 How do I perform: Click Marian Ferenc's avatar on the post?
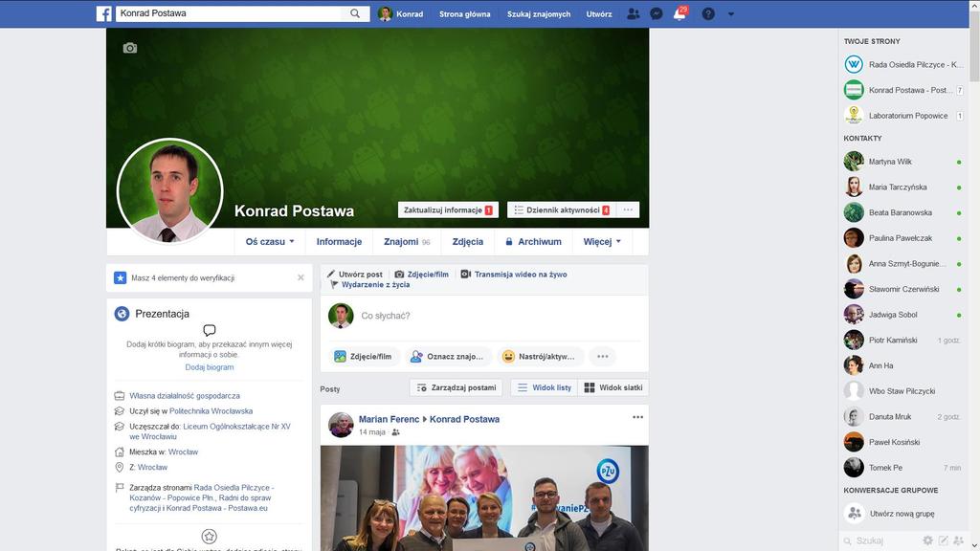point(342,425)
